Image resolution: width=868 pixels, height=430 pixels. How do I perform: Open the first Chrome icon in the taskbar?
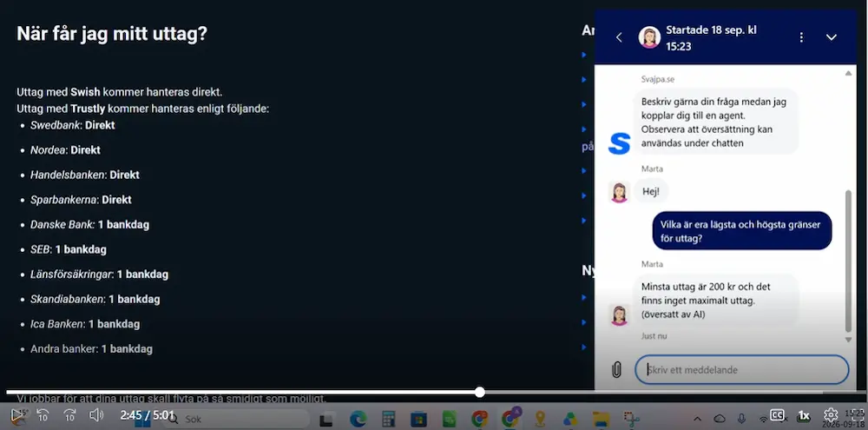click(479, 420)
